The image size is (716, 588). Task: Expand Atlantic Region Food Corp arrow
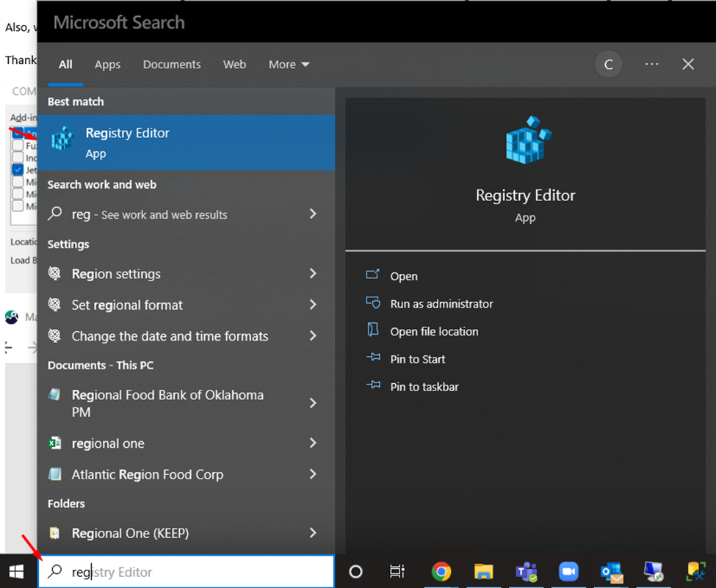313,474
